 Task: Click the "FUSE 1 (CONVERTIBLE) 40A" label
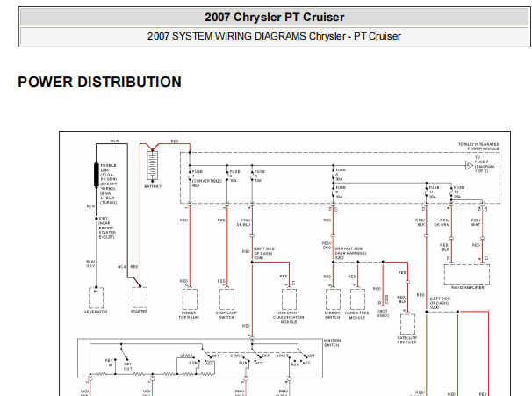click(x=206, y=179)
